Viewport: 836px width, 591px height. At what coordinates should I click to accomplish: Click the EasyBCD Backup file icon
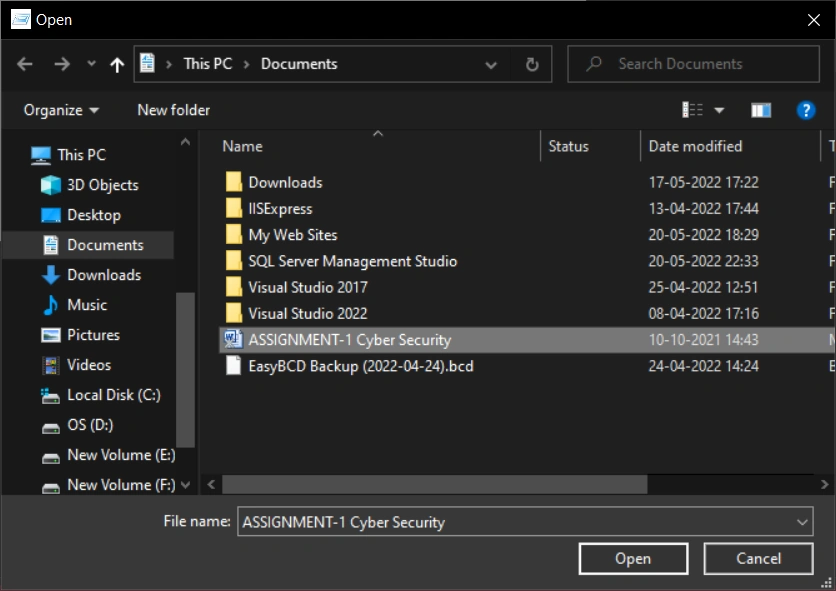point(234,366)
